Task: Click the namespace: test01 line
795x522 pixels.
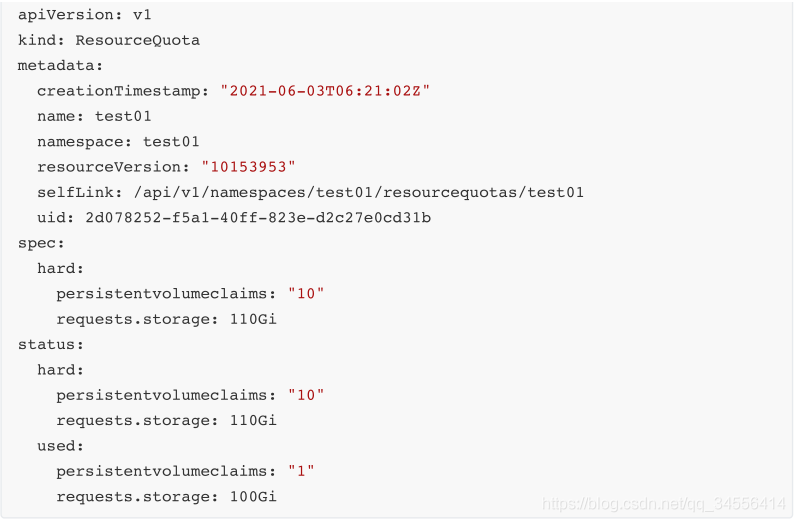Action: point(118,141)
